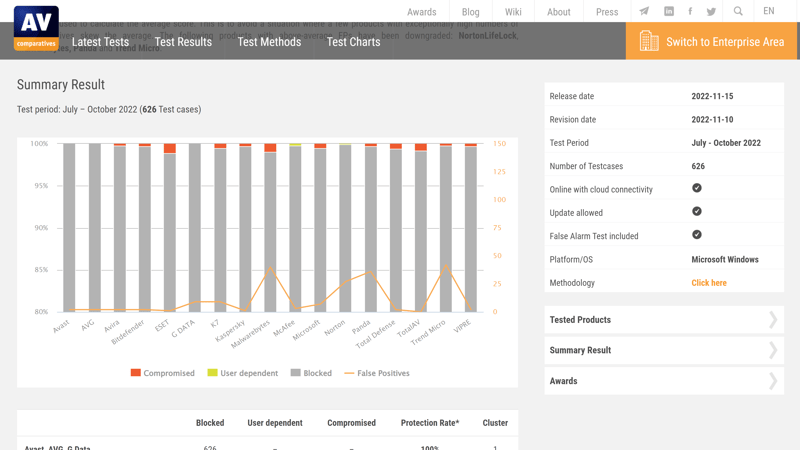
Task: Click the release date 2022-11-15
Action: 712,96
